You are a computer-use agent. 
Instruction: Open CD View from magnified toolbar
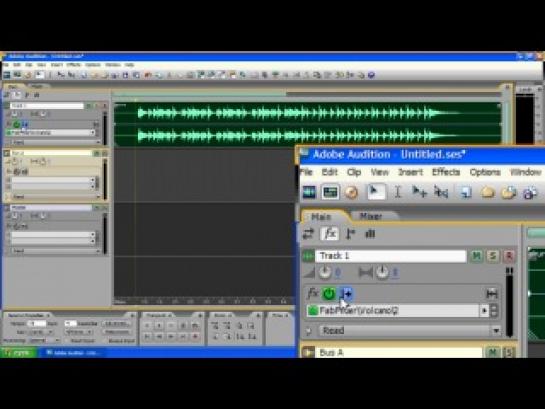pyautogui.click(x=351, y=192)
